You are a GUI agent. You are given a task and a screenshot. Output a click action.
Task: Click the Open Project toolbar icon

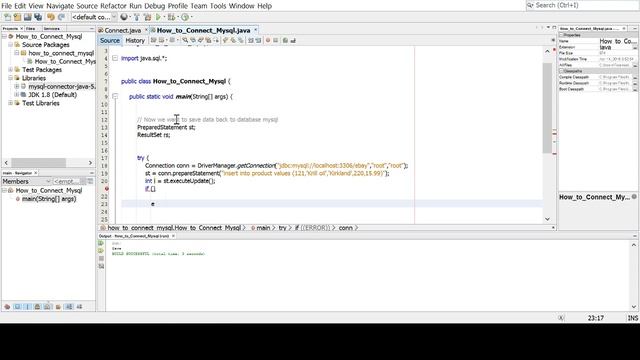point(27,17)
